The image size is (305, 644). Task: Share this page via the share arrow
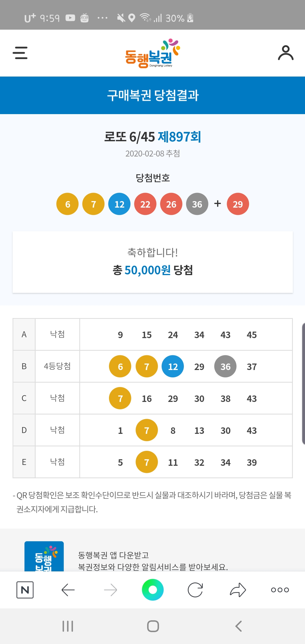pyautogui.click(x=238, y=590)
